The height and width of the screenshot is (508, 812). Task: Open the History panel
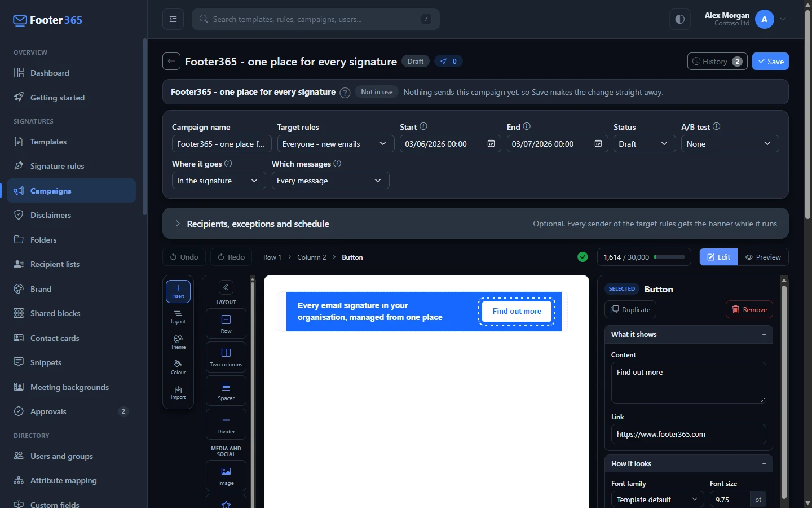tap(717, 62)
